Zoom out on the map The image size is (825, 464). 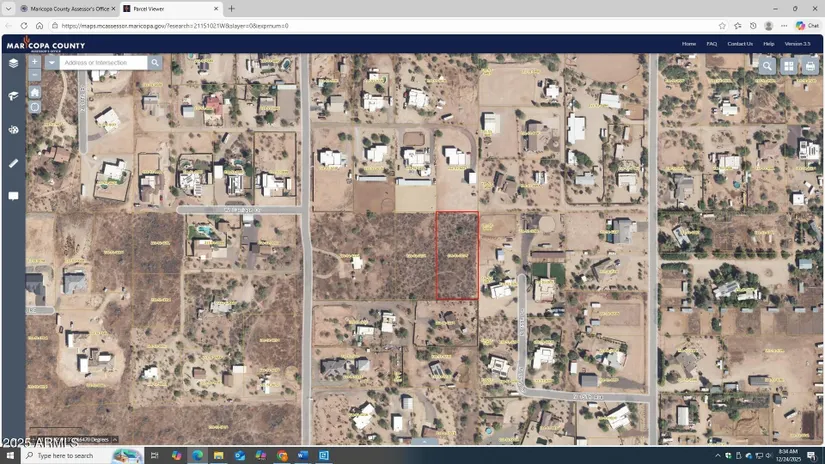click(34, 75)
